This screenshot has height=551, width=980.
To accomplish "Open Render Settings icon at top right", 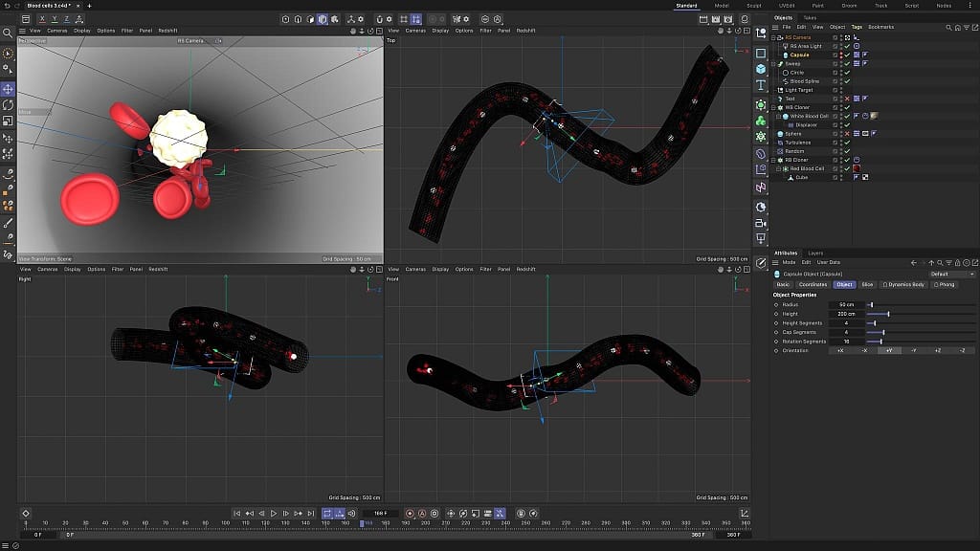I will [728, 19].
